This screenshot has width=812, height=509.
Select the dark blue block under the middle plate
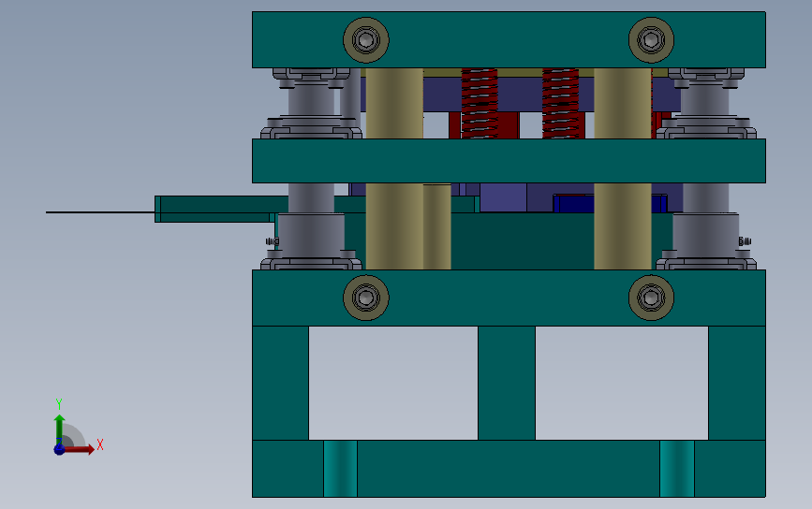tap(610, 203)
